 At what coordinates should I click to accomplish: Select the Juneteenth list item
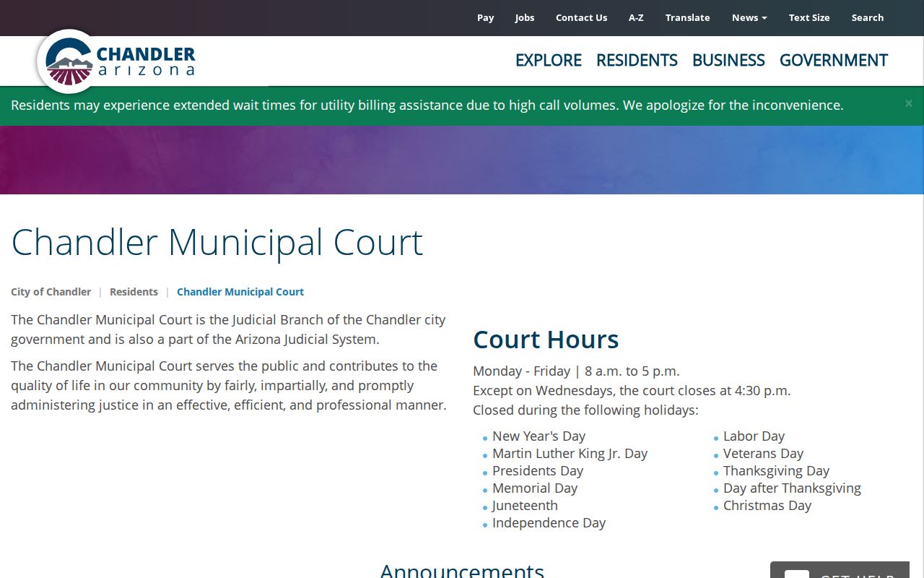[x=525, y=506]
